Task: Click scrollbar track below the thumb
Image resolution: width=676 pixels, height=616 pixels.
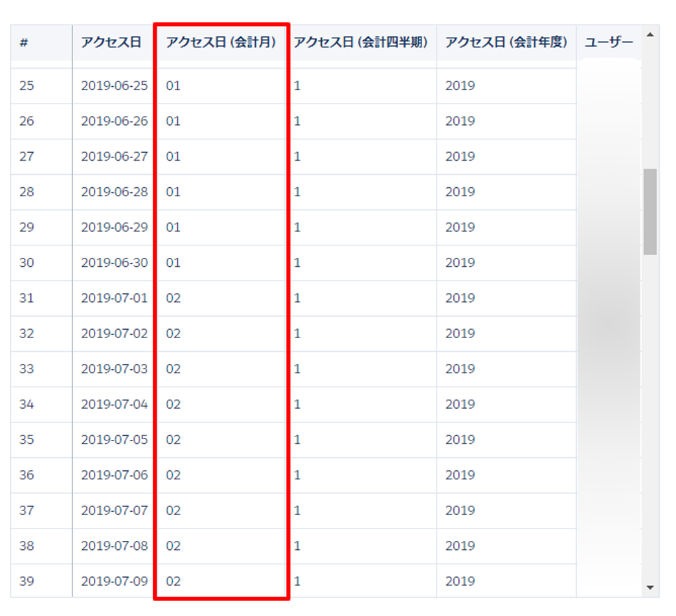Action: 650,421
